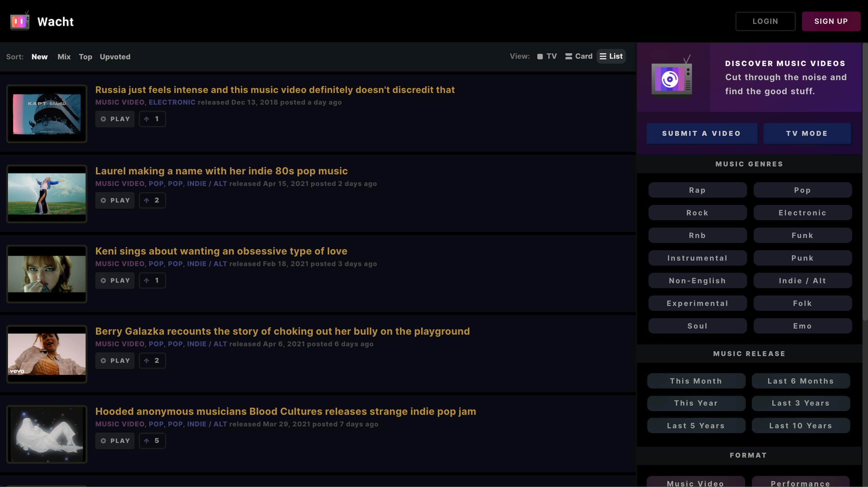Sort videos by New
This screenshot has width=868, height=487.
[x=39, y=57]
